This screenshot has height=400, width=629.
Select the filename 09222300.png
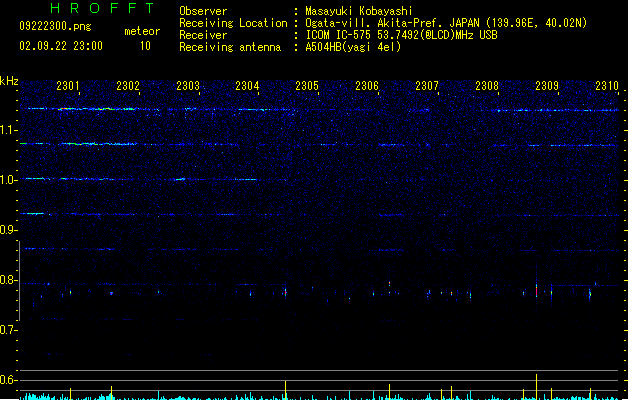click(55, 26)
